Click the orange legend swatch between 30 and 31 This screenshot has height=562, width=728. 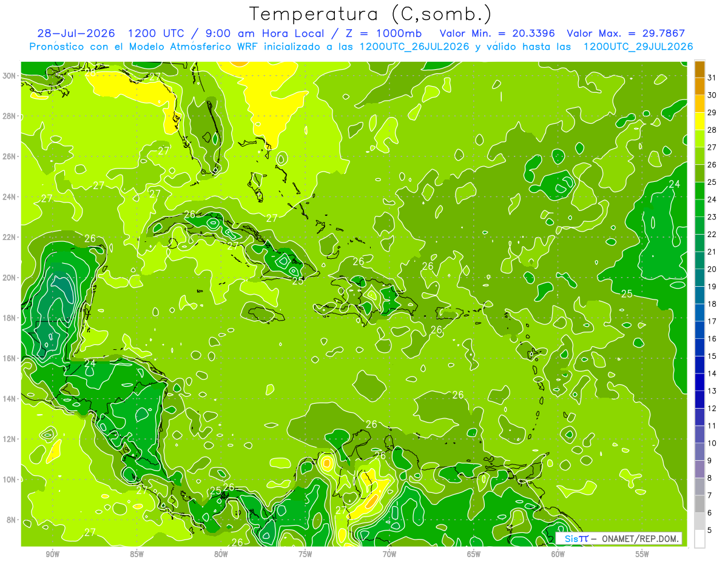coord(699,87)
